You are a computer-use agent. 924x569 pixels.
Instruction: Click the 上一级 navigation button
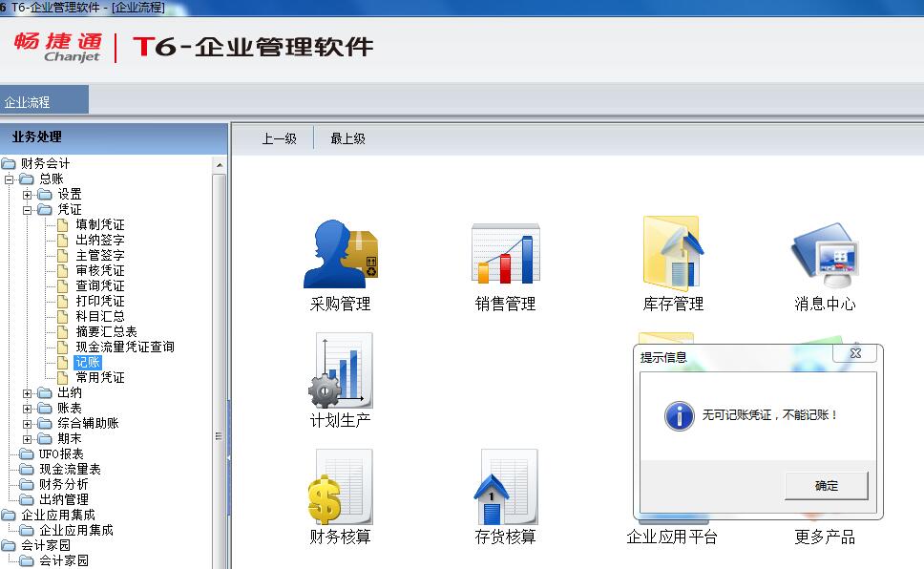pyautogui.click(x=280, y=138)
